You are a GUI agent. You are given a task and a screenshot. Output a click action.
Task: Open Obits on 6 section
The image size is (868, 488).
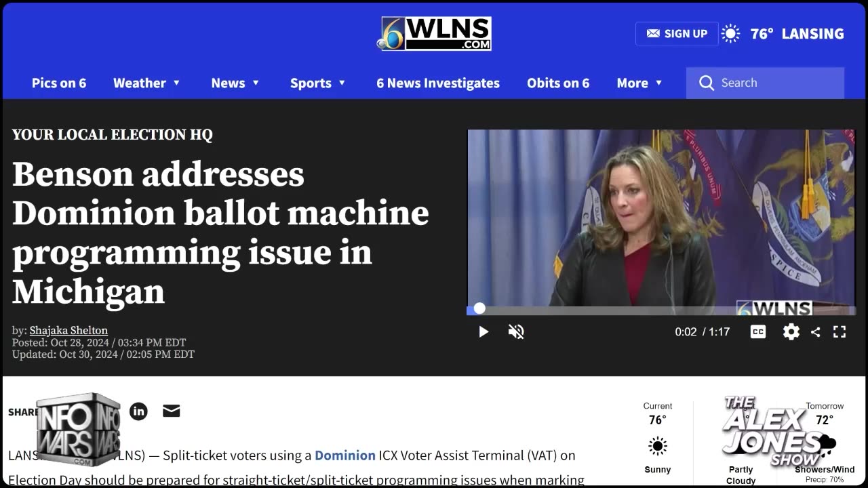[558, 83]
